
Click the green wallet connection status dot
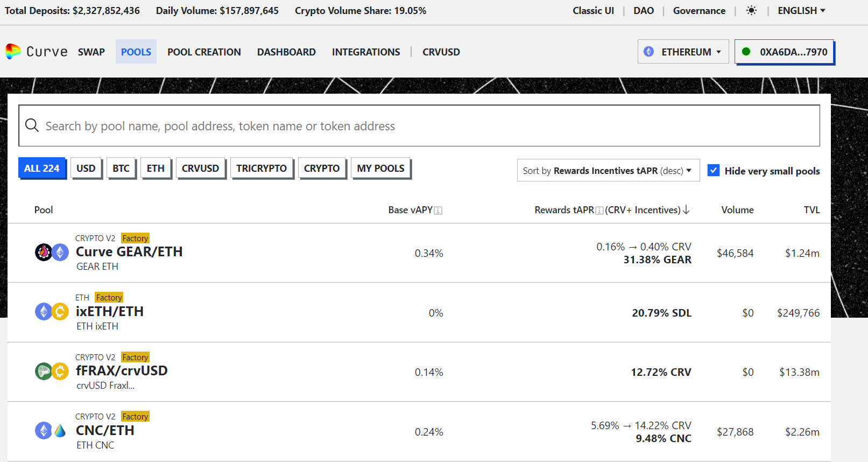click(746, 52)
